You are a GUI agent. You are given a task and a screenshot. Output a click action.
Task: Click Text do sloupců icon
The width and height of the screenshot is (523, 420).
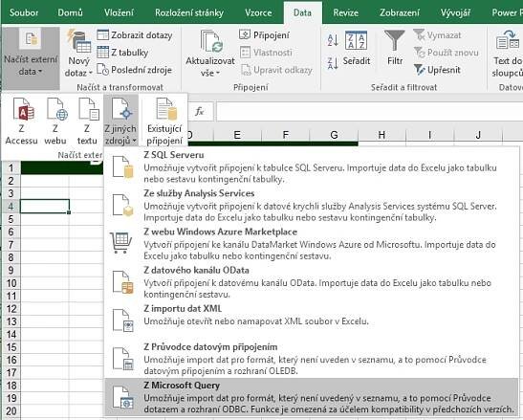tap(508, 54)
